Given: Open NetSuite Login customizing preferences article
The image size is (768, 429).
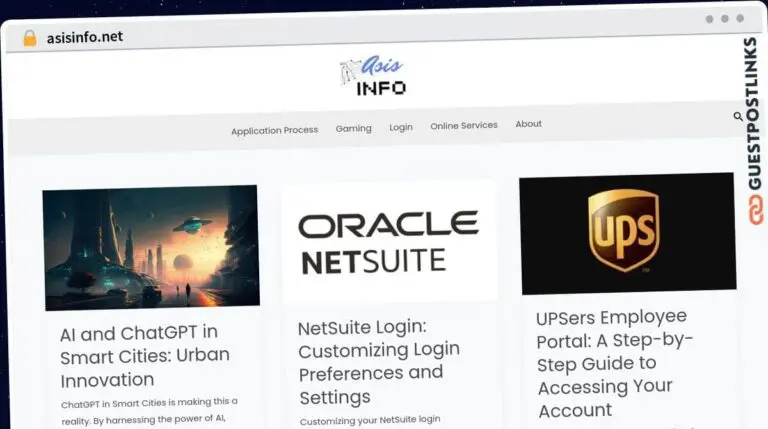Looking at the screenshot, I should [x=379, y=362].
